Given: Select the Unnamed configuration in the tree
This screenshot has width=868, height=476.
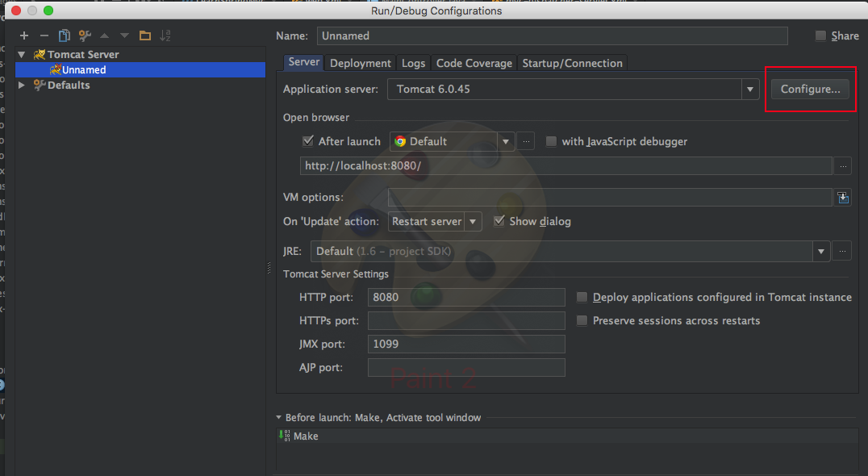Looking at the screenshot, I should [140, 69].
